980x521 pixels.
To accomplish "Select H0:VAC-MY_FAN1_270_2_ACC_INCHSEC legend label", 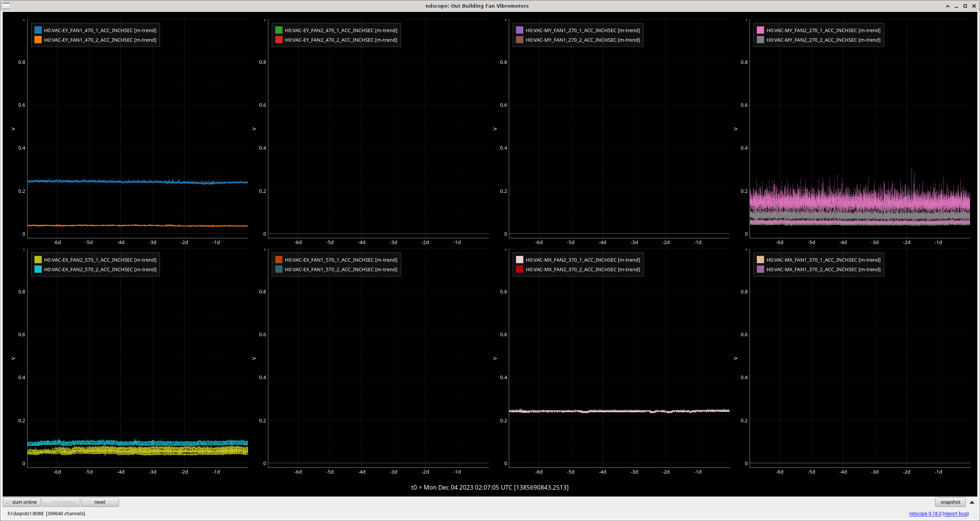I will (582, 40).
